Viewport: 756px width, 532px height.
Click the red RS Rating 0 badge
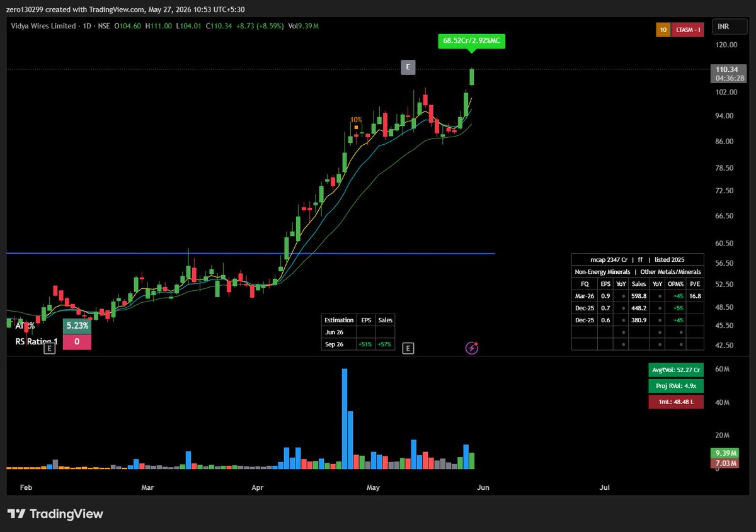tap(77, 341)
